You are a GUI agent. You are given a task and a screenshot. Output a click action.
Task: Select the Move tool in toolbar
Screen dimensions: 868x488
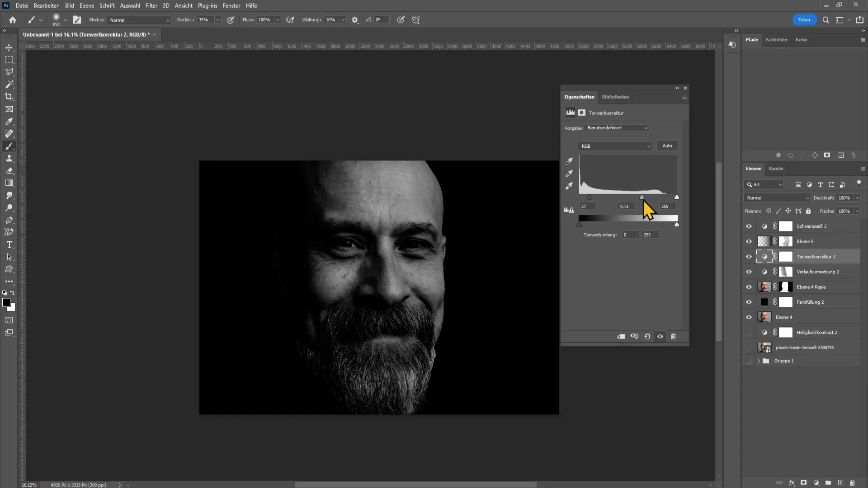pyautogui.click(x=9, y=47)
